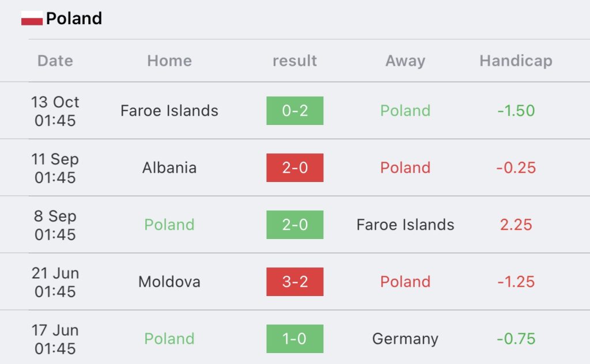
Task: Open the Poland team heading
Action: click(x=74, y=18)
